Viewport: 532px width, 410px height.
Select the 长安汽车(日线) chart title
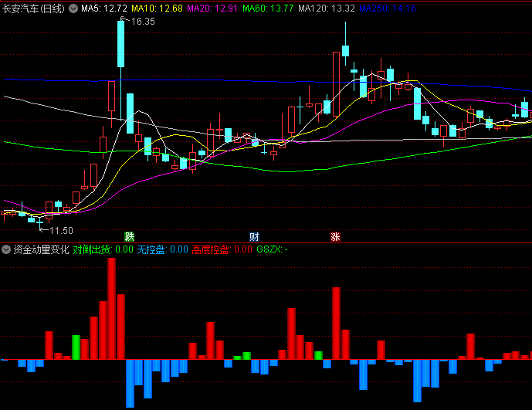pyautogui.click(x=33, y=8)
